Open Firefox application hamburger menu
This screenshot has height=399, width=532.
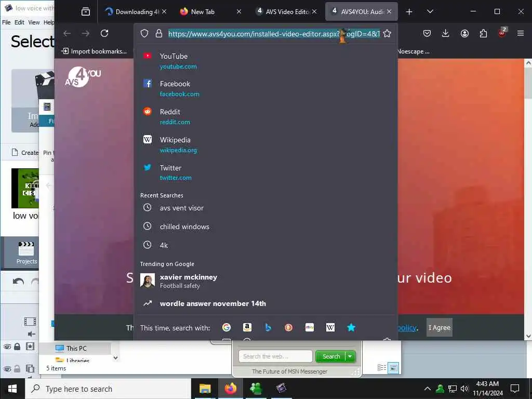[521, 33]
